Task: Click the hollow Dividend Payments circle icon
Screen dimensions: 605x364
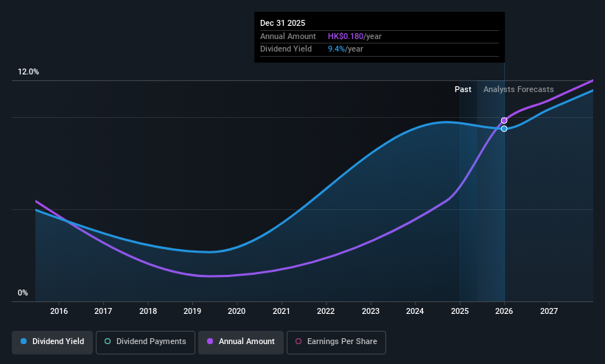Action: tap(108, 341)
